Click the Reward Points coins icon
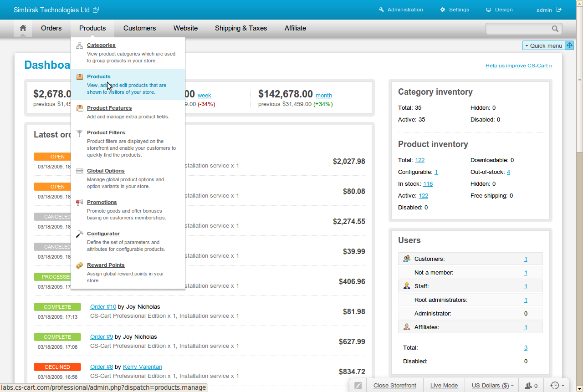583x392 pixels. tap(80, 265)
